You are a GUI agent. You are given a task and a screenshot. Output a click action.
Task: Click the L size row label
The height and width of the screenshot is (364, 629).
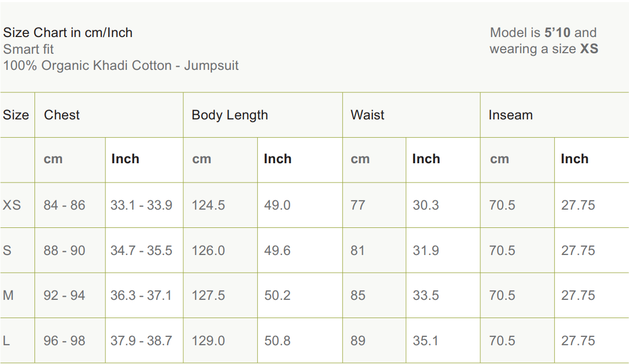click(x=7, y=341)
